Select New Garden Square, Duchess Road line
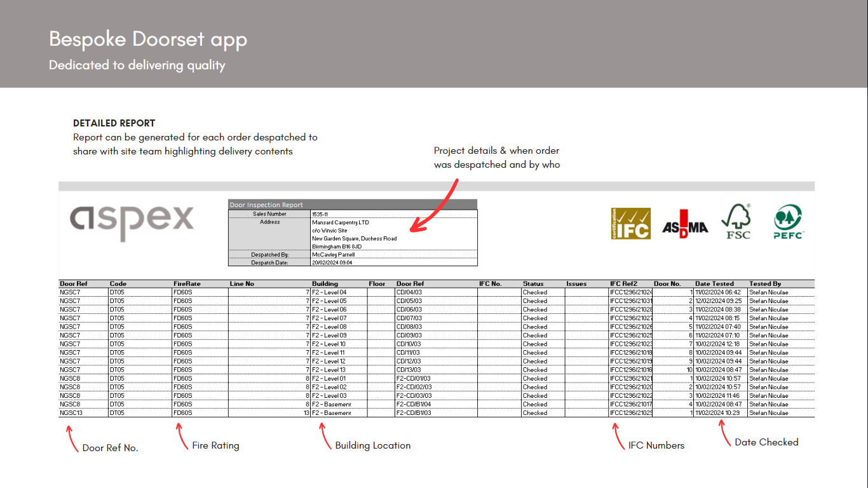Image resolution: width=868 pixels, height=488 pixels. tap(355, 239)
